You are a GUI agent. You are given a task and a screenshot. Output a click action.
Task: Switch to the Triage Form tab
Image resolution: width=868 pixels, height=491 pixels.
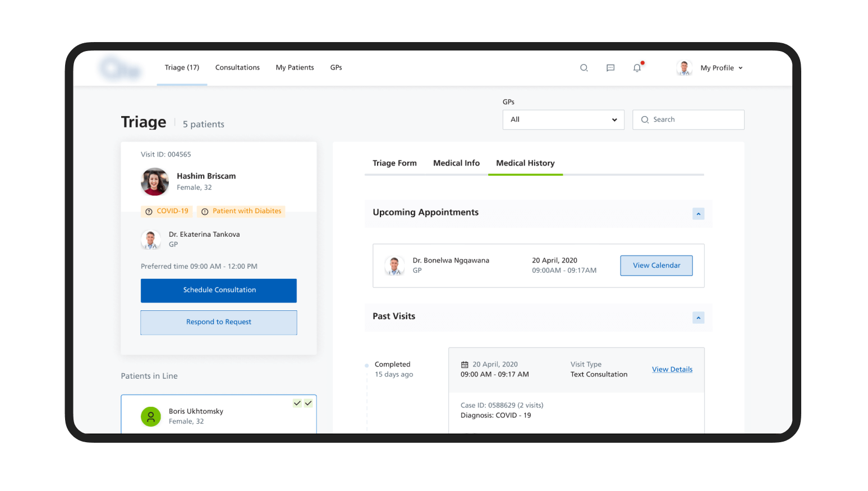394,163
